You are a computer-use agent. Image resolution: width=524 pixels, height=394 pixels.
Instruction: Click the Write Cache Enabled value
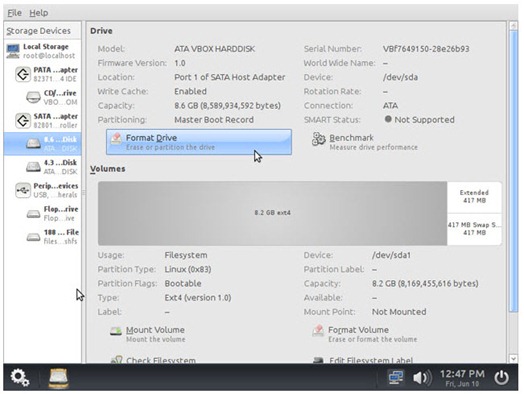pyautogui.click(x=190, y=91)
